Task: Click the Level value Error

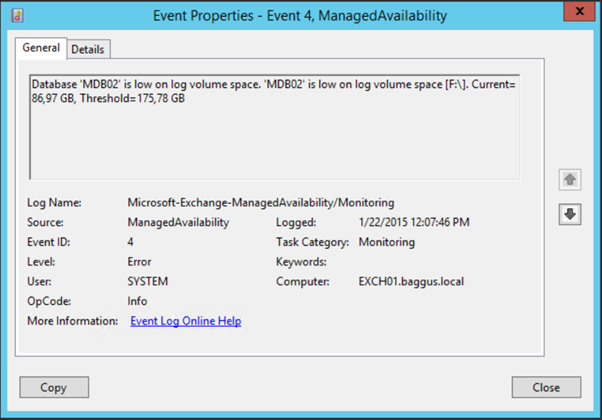Action: pyautogui.click(x=141, y=262)
